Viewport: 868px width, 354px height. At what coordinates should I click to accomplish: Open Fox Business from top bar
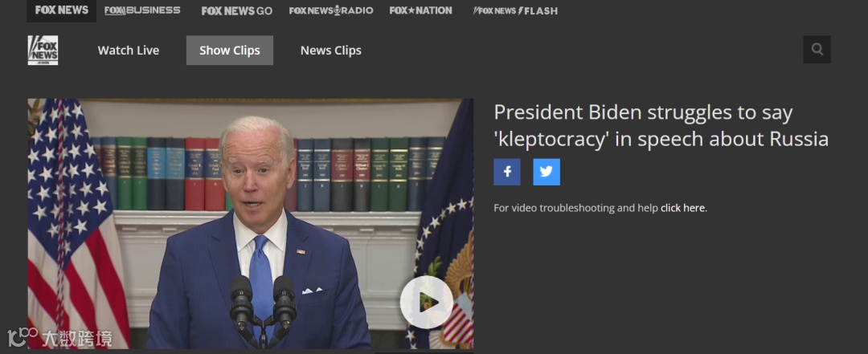[142, 10]
